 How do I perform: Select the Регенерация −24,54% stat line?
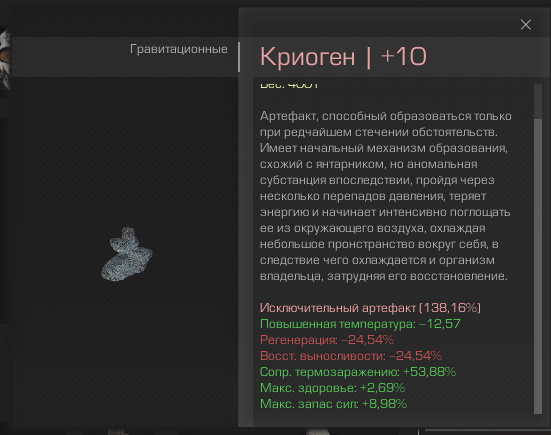pos(327,340)
